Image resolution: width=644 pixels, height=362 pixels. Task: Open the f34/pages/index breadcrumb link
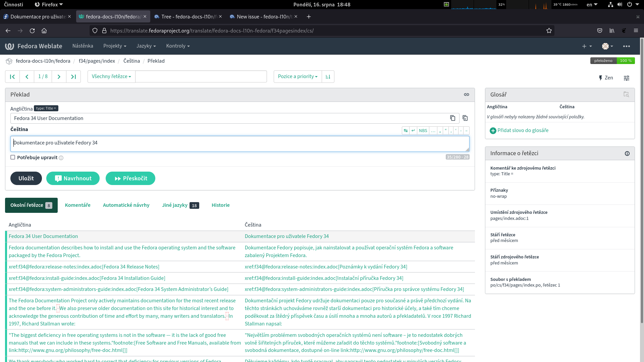pyautogui.click(x=97, y=61)
